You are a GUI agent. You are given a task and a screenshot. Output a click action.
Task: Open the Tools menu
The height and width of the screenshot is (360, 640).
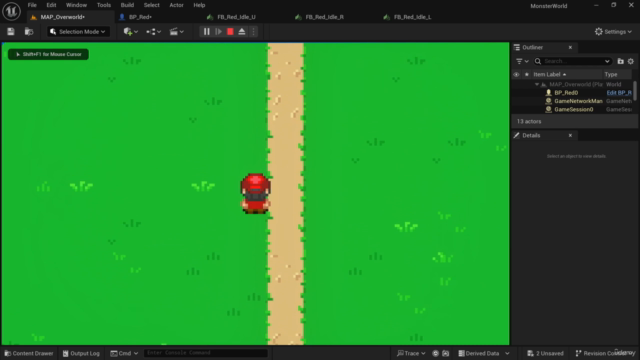[104, 5]
